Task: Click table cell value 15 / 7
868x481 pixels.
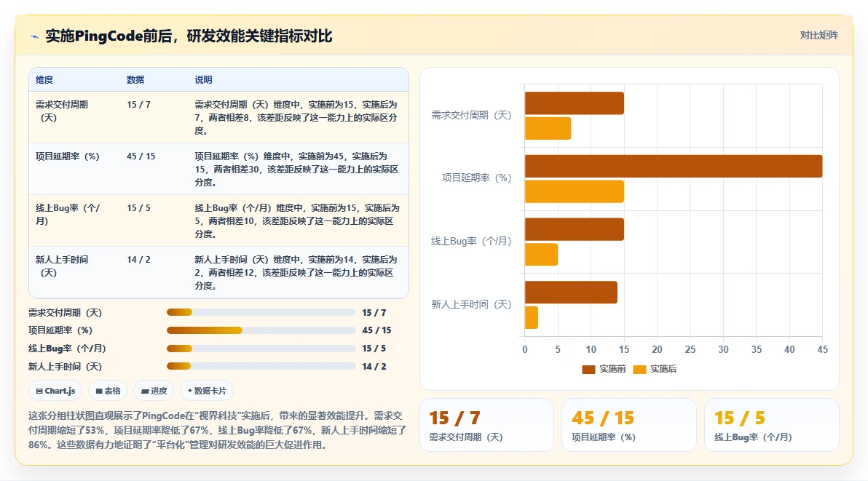Action: 138,105
